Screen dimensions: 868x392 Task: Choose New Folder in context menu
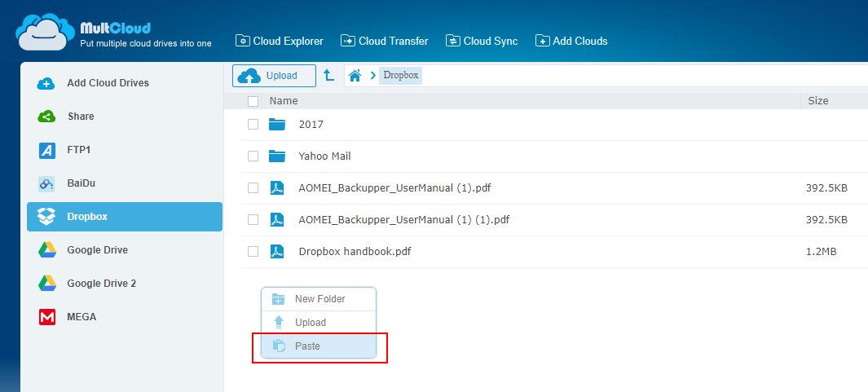319,299
